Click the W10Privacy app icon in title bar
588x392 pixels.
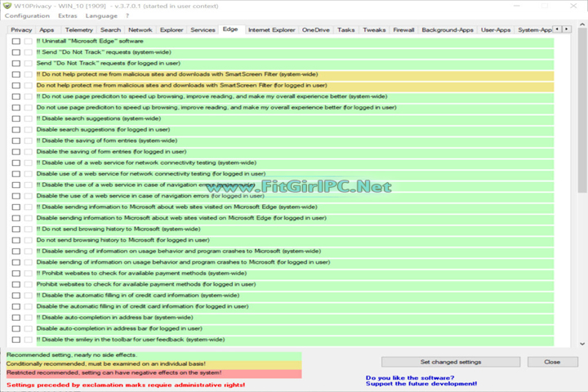[7, 5]
